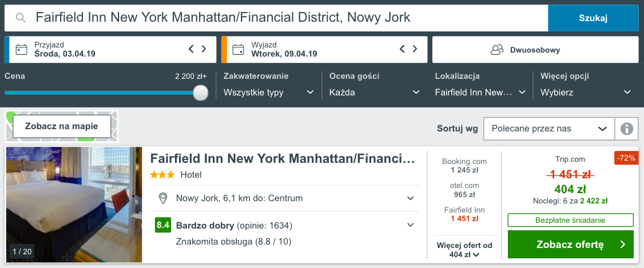Click the Szukaj search button

click(593, 18)
